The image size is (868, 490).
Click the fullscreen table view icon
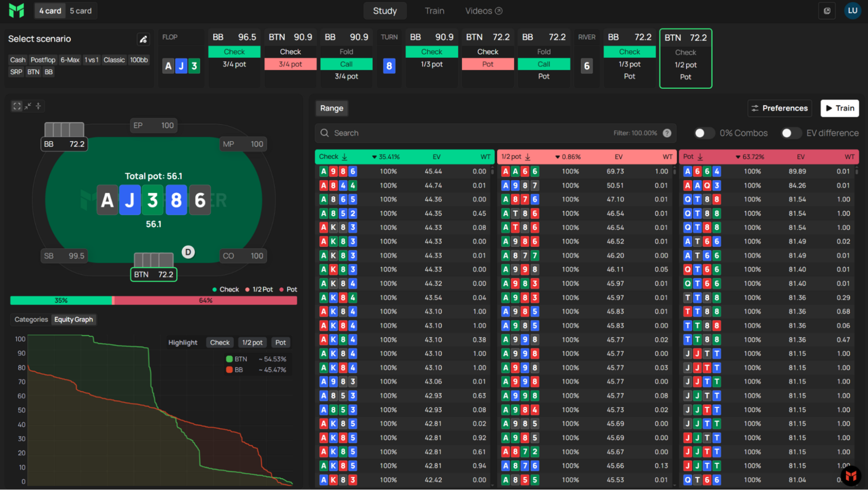17,106
